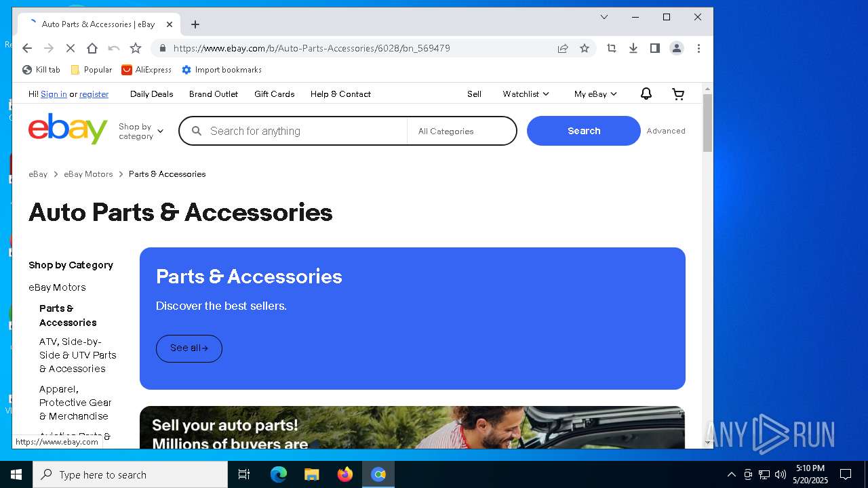Screen dimensions: 868x488
Task: Click the star icon left of address bar
Action: [136, 48]
